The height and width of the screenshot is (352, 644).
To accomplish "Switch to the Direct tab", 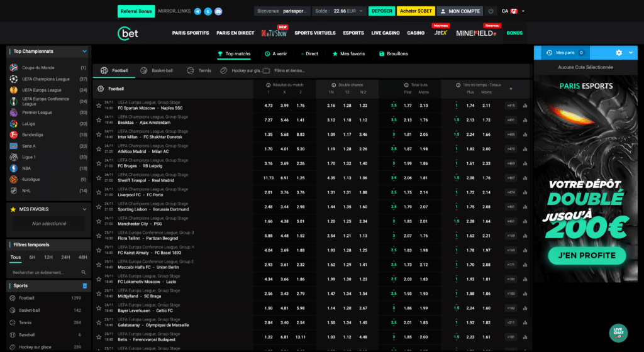I will point(309,54).
